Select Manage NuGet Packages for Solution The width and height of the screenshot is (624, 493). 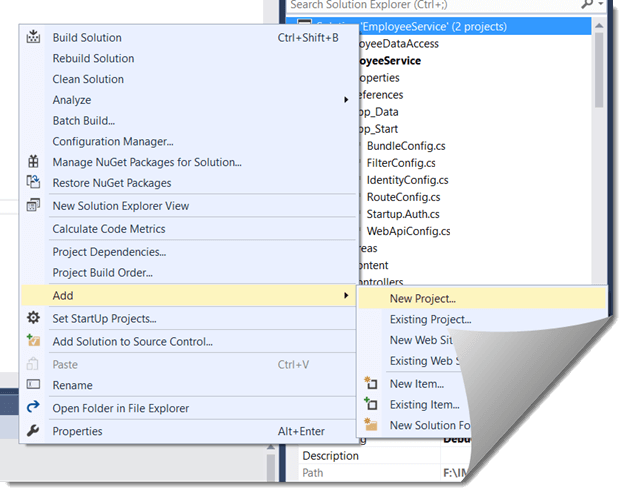click(x=189, y=162)
